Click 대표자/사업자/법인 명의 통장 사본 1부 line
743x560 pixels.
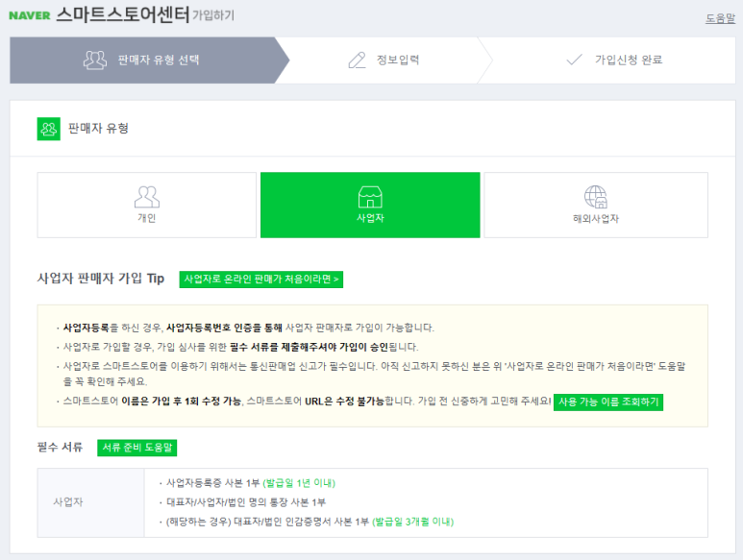tap(246, 502)
